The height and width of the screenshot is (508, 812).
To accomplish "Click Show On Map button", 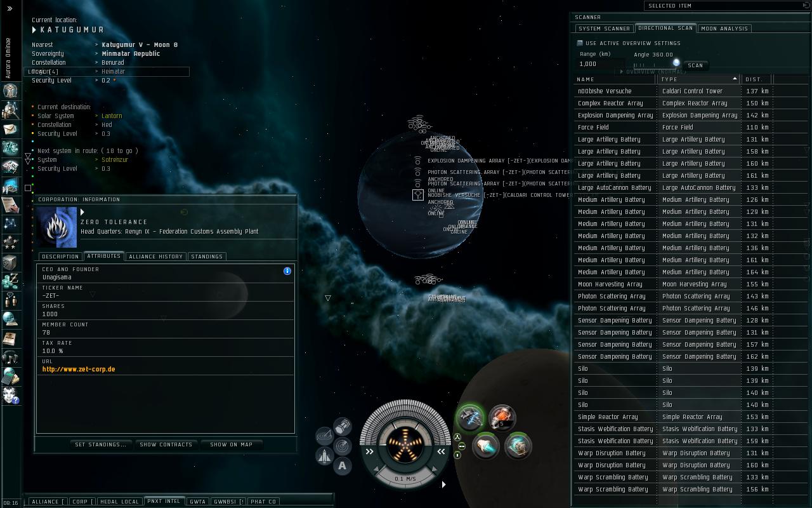I will [232, 444].
